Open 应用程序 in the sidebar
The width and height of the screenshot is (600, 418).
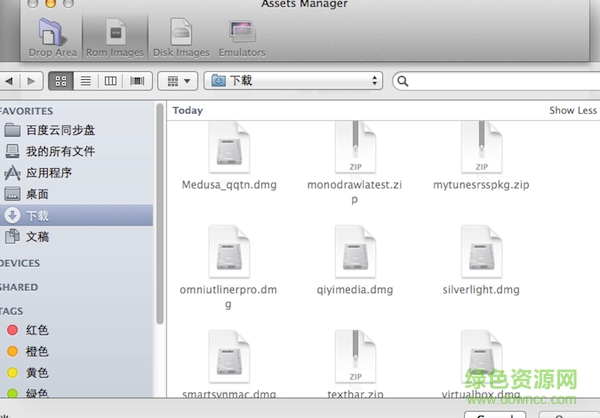pos(77,173)
